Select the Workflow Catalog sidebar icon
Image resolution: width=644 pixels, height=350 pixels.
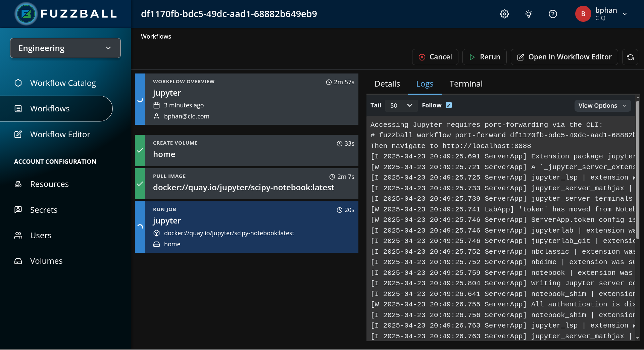[18, 83]
